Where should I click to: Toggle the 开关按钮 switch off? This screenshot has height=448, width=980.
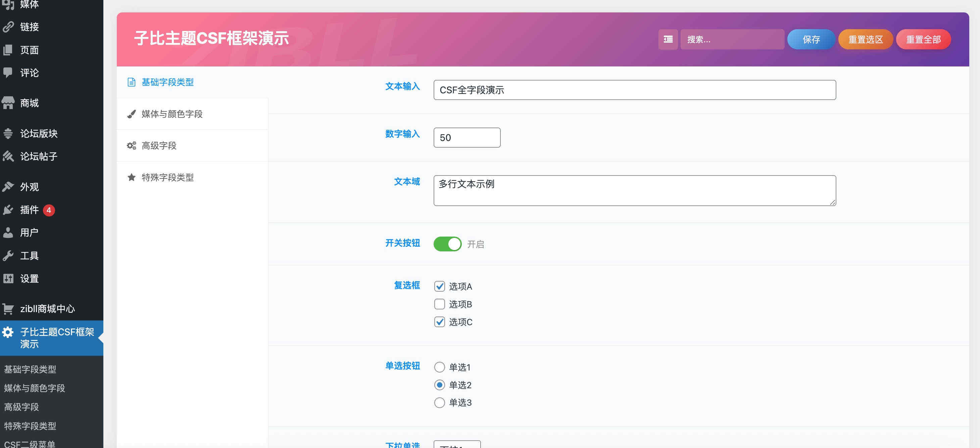click(447, 244)
